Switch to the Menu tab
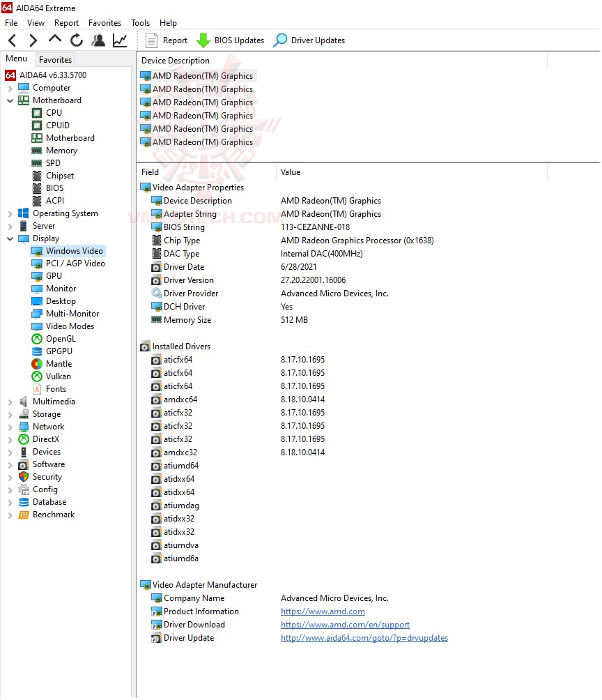Image resolution: width=602 pixels, height=700 pixels. click(x=17, y=59)
